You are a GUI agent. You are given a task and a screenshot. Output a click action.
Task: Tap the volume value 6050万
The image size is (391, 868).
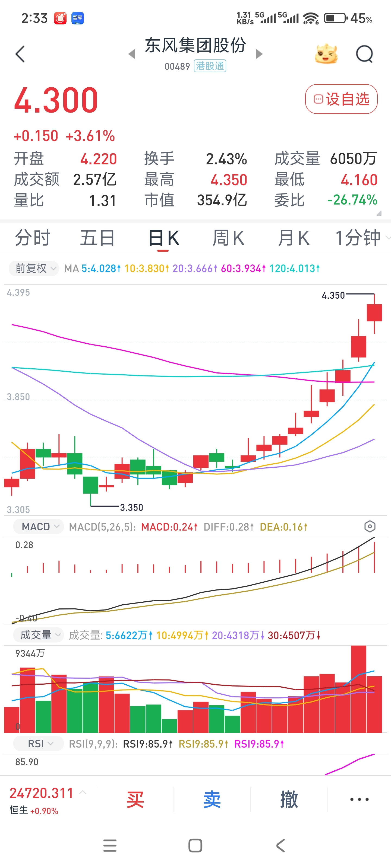(x=354, y=159)
